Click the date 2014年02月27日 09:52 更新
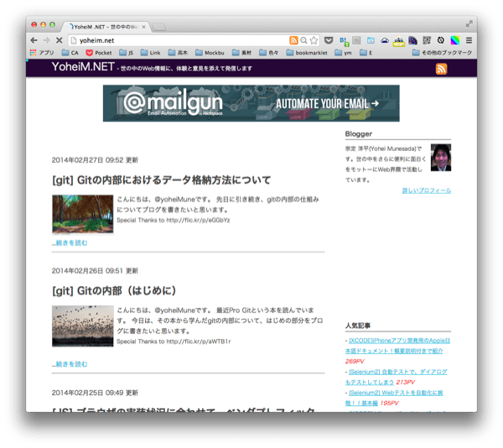This screenshot has height=448, width=503. pos(95,160)
